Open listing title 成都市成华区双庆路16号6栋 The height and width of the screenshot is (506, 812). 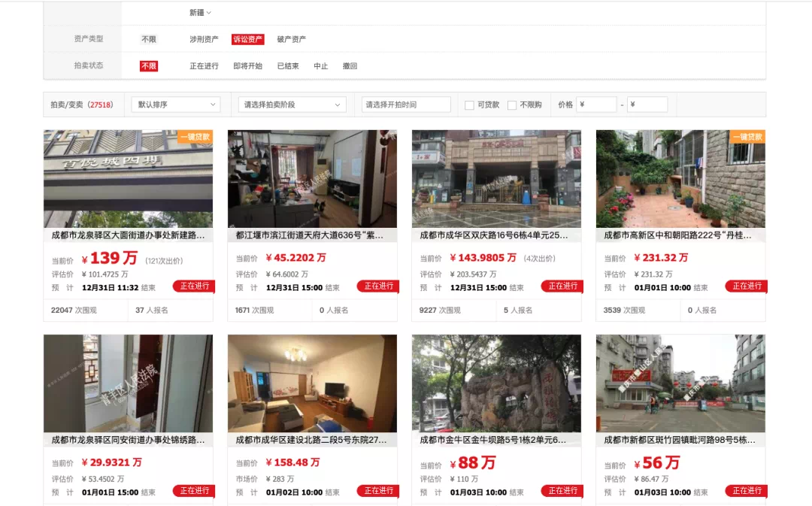(493, 235)
